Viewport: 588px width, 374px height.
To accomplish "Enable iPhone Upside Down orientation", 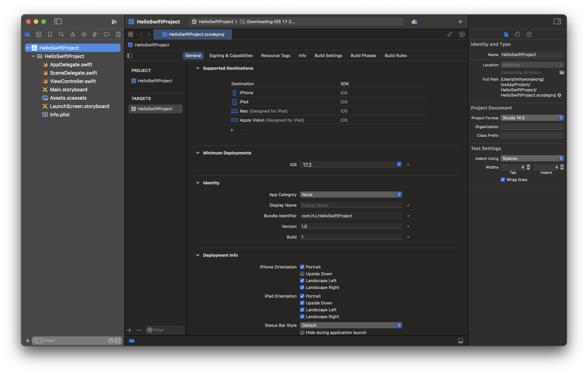I will coord(302,274).
